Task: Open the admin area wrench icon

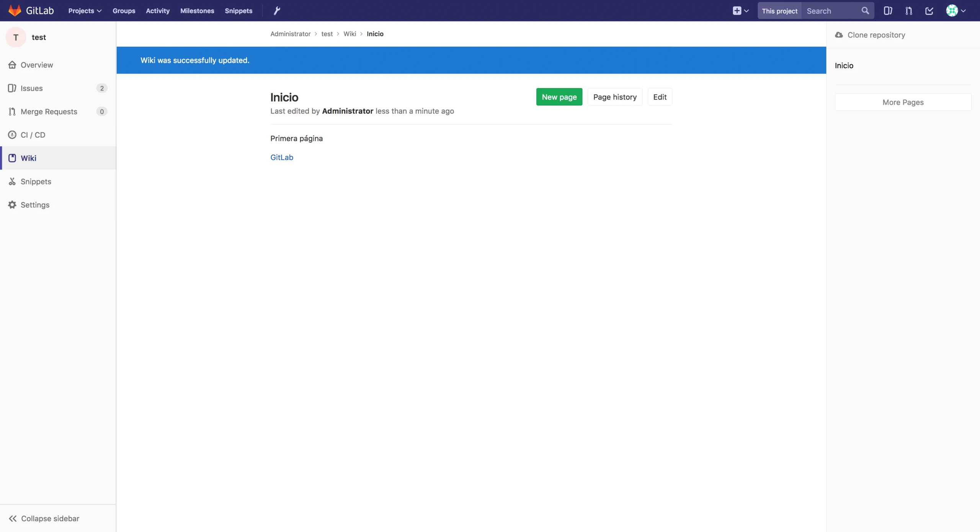Action: (277, 11)
